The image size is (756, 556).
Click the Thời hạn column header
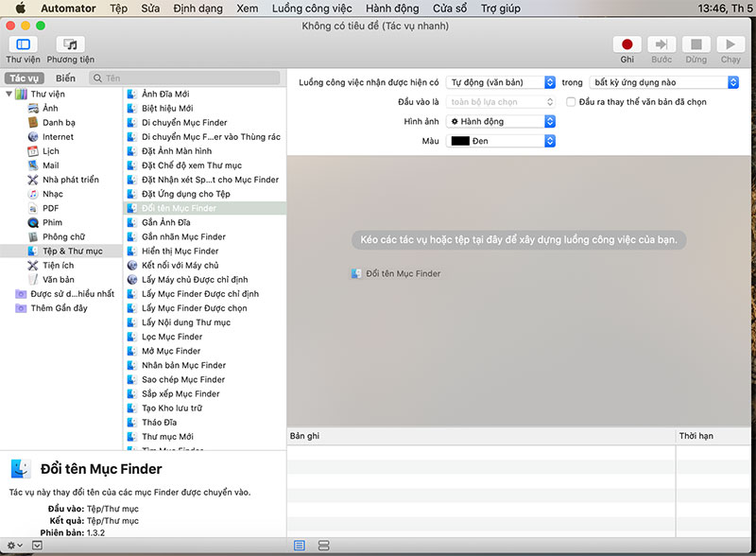pos(713,436)
